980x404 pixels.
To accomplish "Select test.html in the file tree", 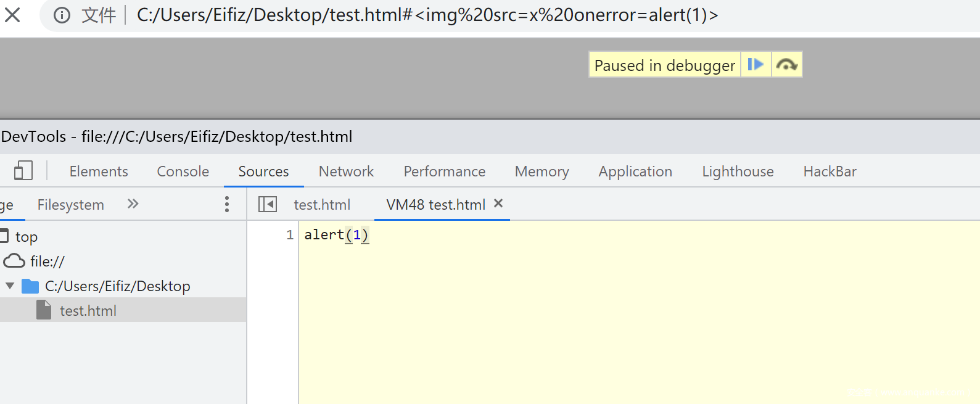I will pyautogui.click(x=88, y=310).
